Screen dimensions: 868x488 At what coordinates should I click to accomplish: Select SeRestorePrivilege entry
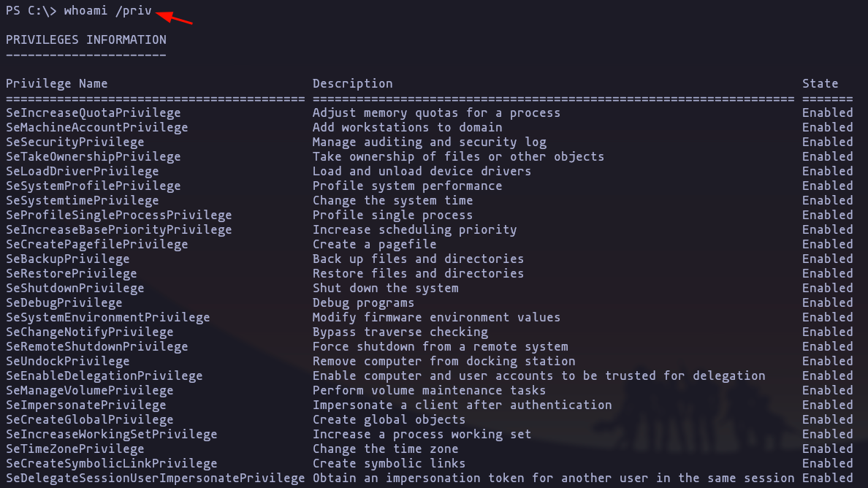(x=72, y=273)
